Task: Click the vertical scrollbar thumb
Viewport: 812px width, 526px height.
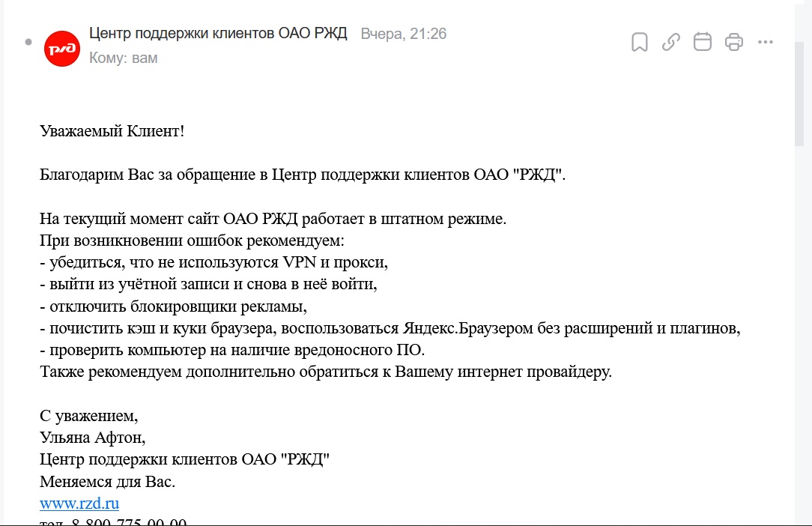Action: [800, 90]
